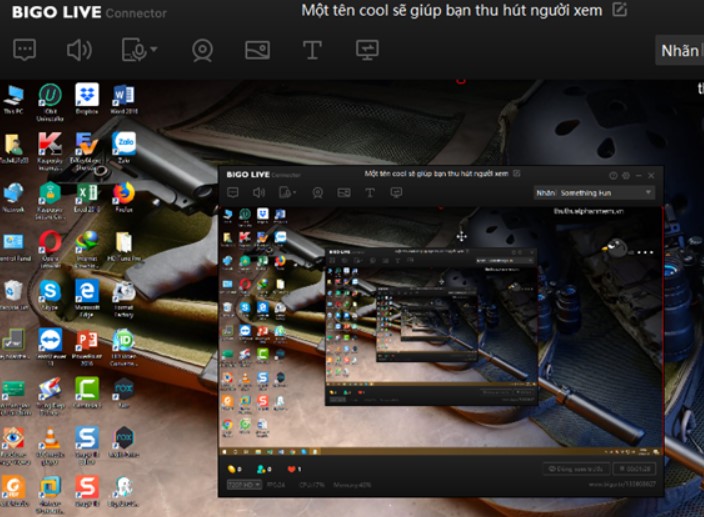The height and width of the screenshot is (517, 704).
Task: Mute the speaker volume icon
Action: coord(78,49)
